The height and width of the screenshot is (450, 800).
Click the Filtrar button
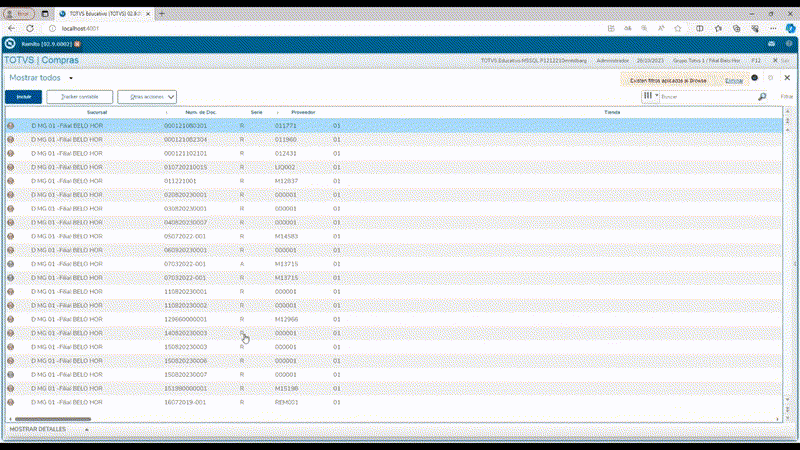click(787, 96)
